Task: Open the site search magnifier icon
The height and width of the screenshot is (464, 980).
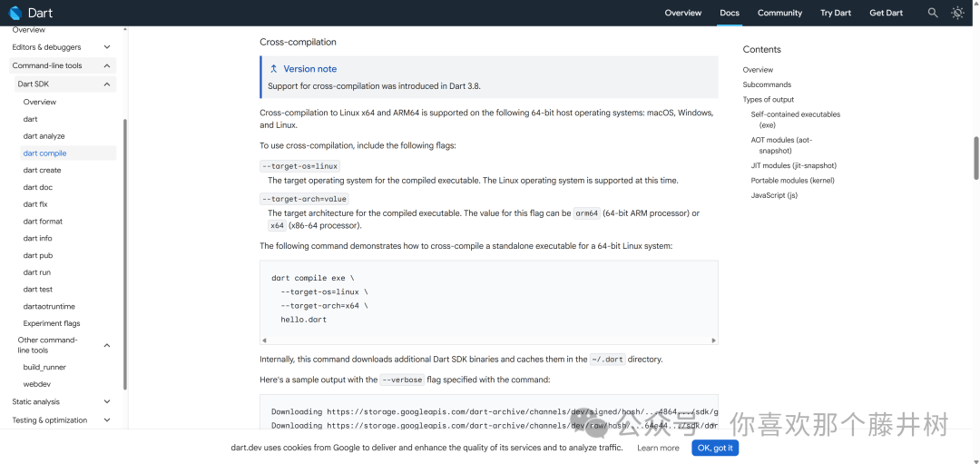Action: tap(933, 13)
